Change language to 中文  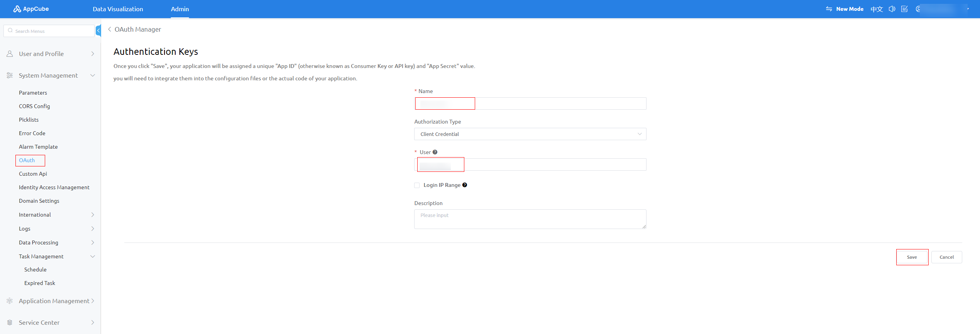coord(877,9)
